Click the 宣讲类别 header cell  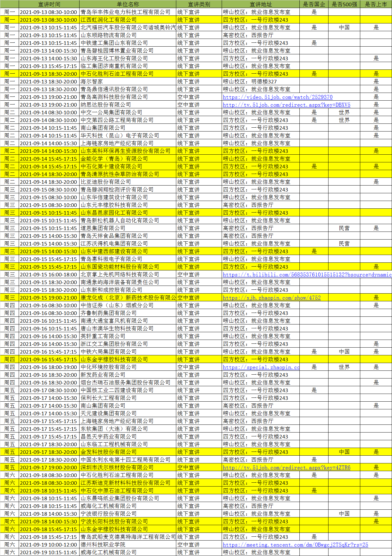click(199, 4)
